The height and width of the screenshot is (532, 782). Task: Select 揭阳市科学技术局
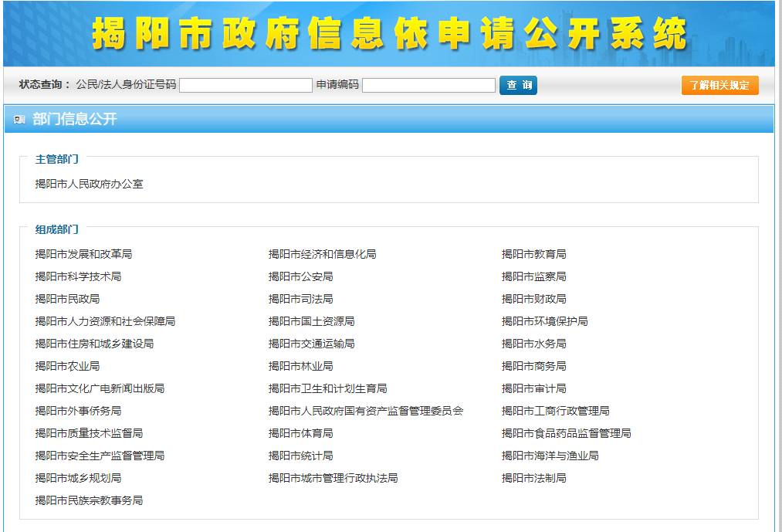pyautogui.click(x=78, y=276)
